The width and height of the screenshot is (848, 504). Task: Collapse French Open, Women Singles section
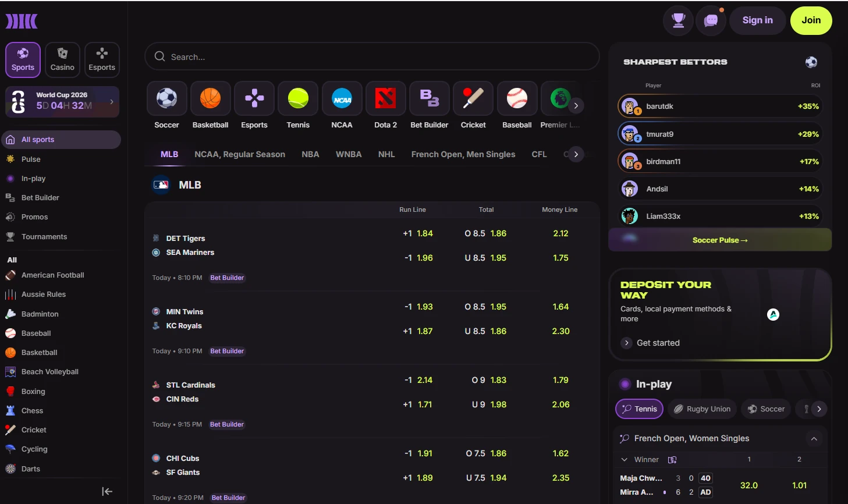(814, 438)
